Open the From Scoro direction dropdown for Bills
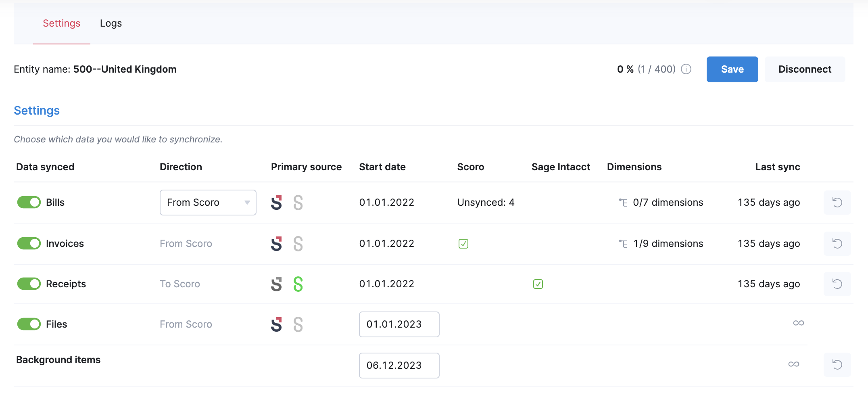Viewport: 868px width, 393px height. pos(208,203)
